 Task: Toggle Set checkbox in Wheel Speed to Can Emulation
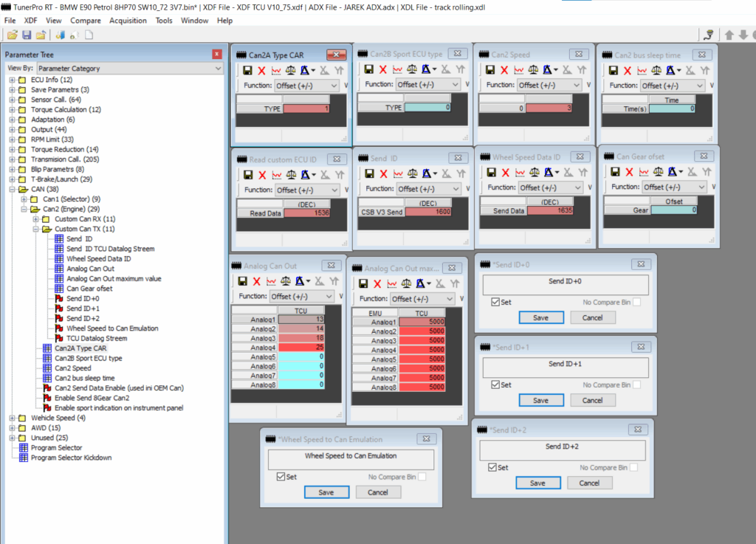click(x=281, y=477)
